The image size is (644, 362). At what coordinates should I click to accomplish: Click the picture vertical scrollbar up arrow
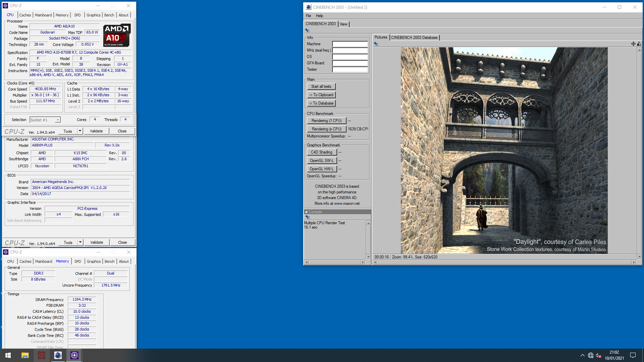(639, 50)
